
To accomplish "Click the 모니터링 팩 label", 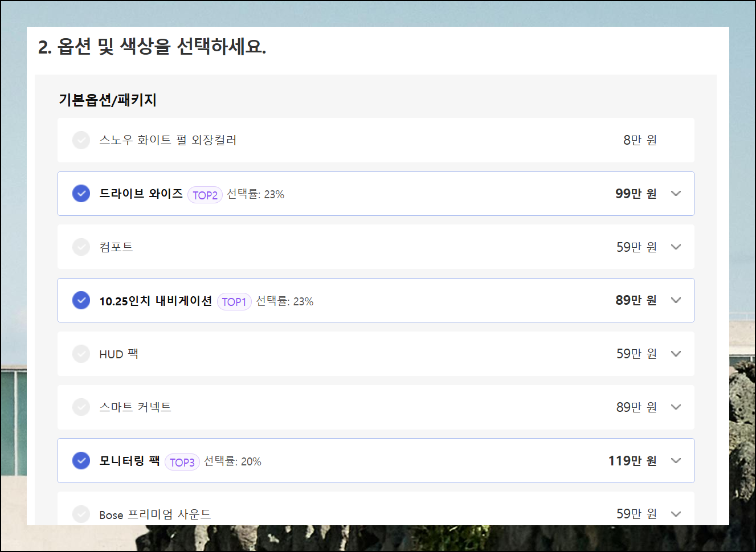I will click(x=129, y=460).
